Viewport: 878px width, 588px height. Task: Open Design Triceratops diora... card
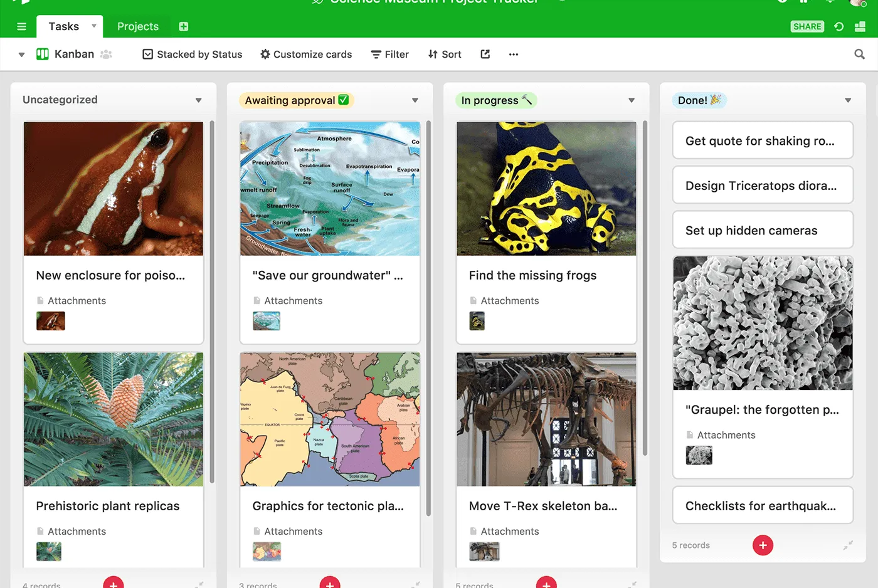tap(763, 186)
